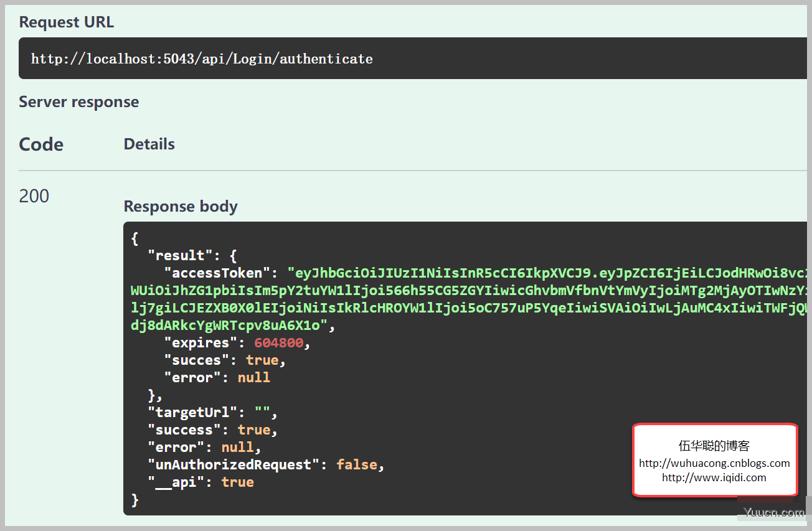Open the www.iqidi.com link
The height and width of the screenshot is (531, 812).
pos(714,477)
